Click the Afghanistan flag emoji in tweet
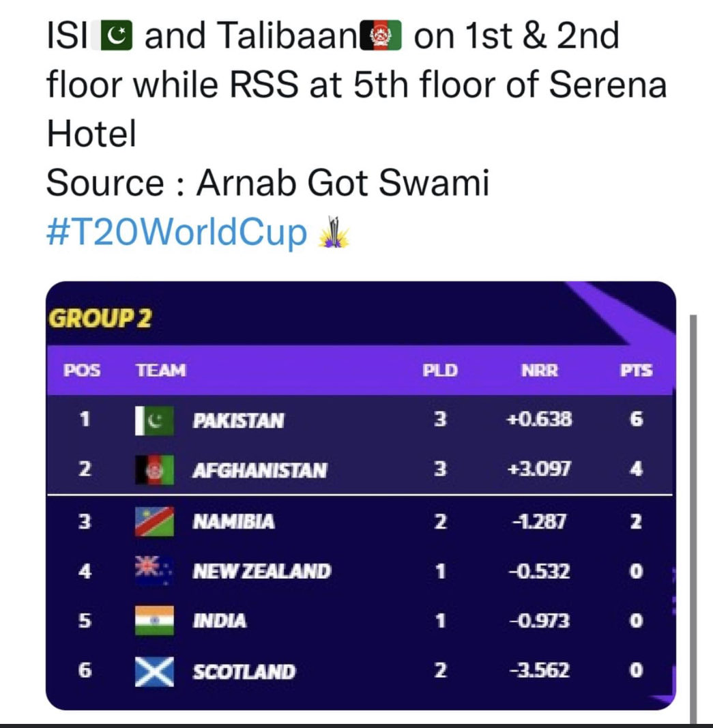Viewport: 713px width, 728px height. [381, 36]
